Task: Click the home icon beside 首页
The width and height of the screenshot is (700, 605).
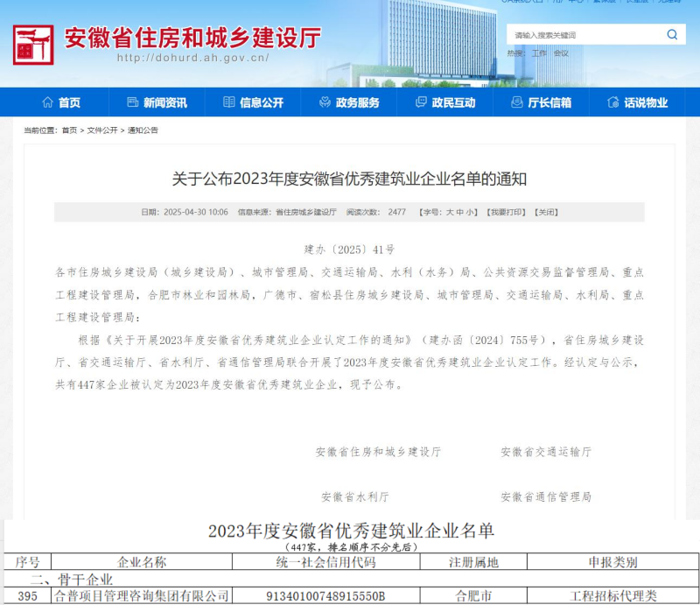Action: 48,102
